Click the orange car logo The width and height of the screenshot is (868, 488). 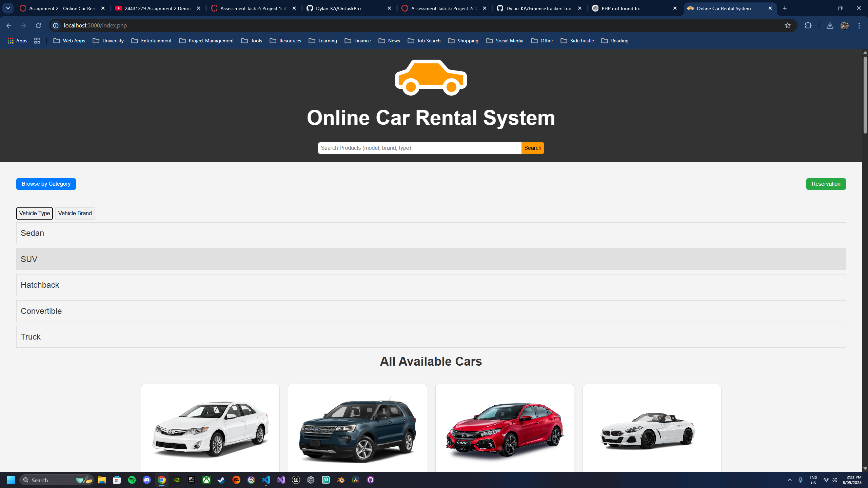point(431,78)
